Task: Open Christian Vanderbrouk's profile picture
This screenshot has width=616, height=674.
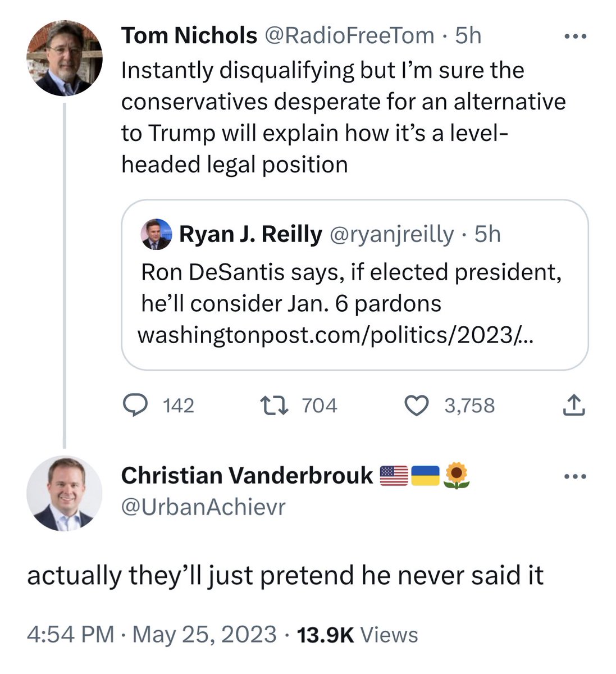Action: point(65,493)
